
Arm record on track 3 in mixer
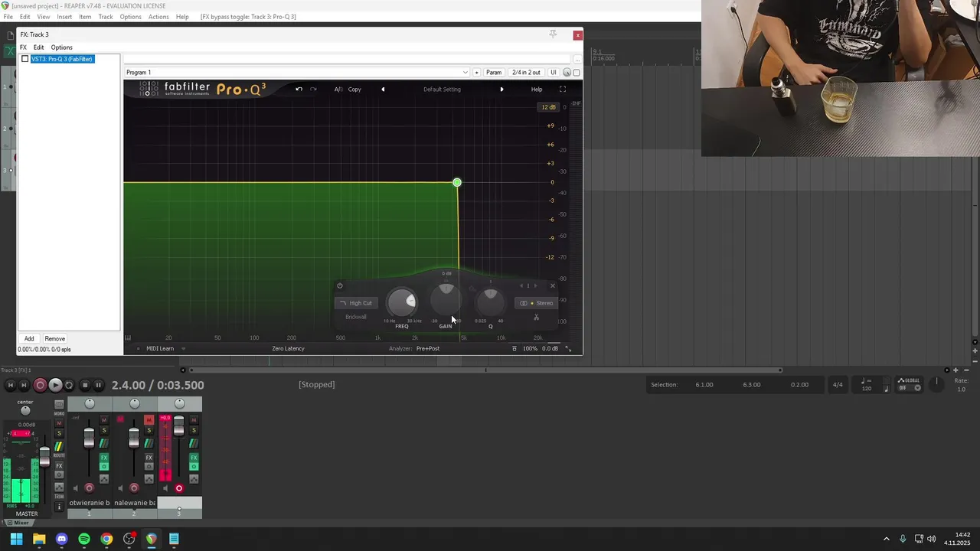179,488
